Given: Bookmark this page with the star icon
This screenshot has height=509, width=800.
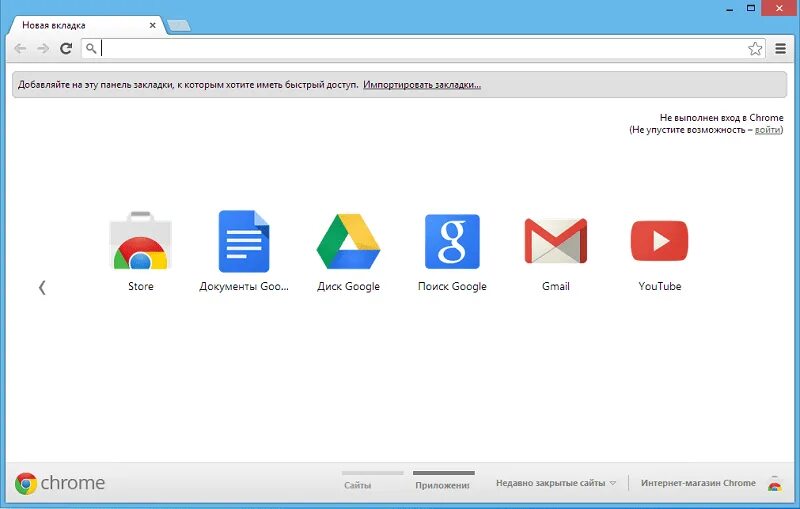Looking at the screenshot, I should tap(755, 48).
